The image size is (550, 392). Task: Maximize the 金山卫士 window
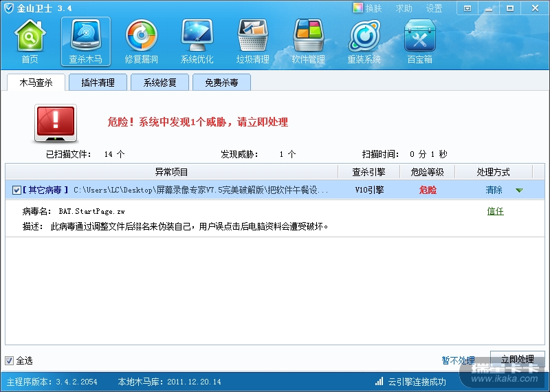pos(509,8)
